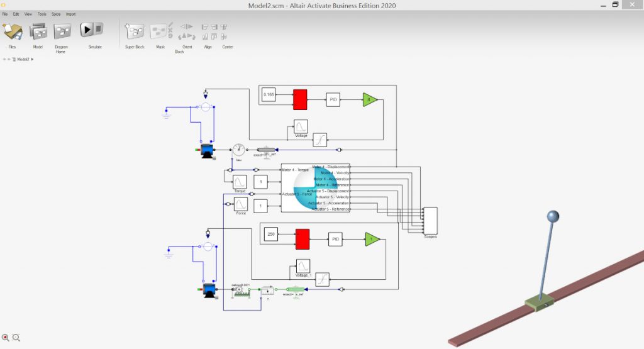Screen dimensions: 644x349
Task: Select the upper red summation block
Action: pyautogui.click(x=300, y=99)
